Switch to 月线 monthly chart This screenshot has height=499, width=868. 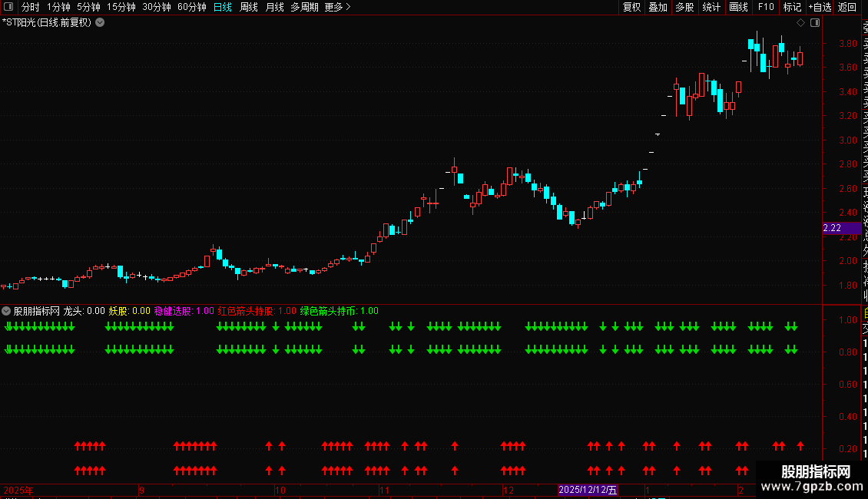[x=274, y=7]
